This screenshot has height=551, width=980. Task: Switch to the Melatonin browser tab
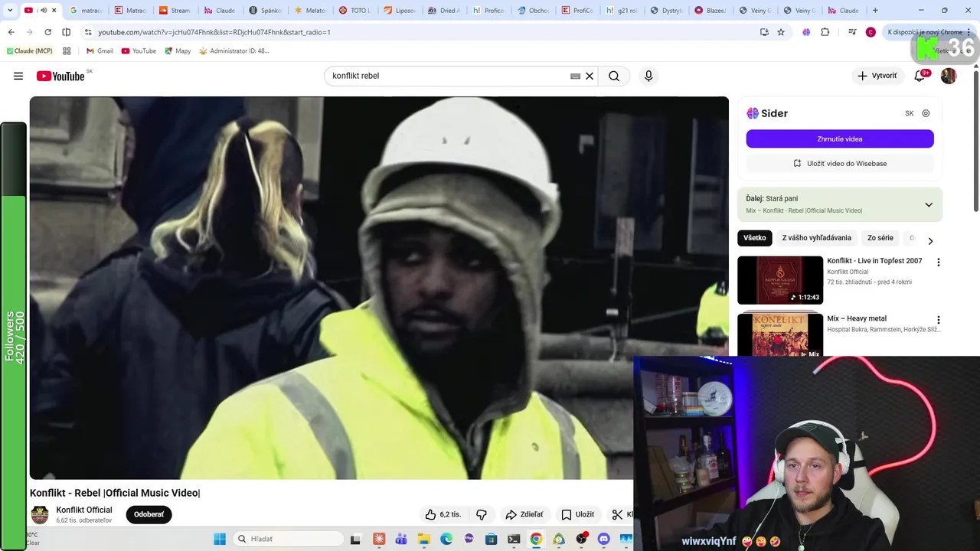coord(309,11)
